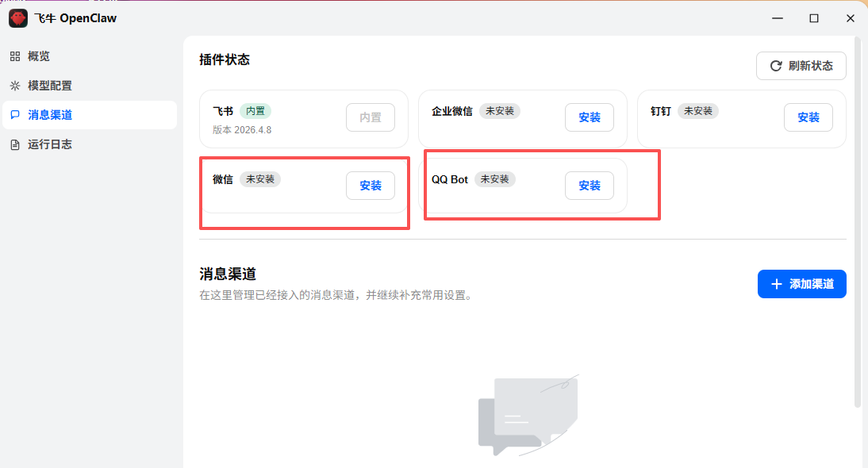The height and width of the screenshot is (468, 868).
Task: Click the 未安装 badge next to QQ Bot
Action: point(495,179)
